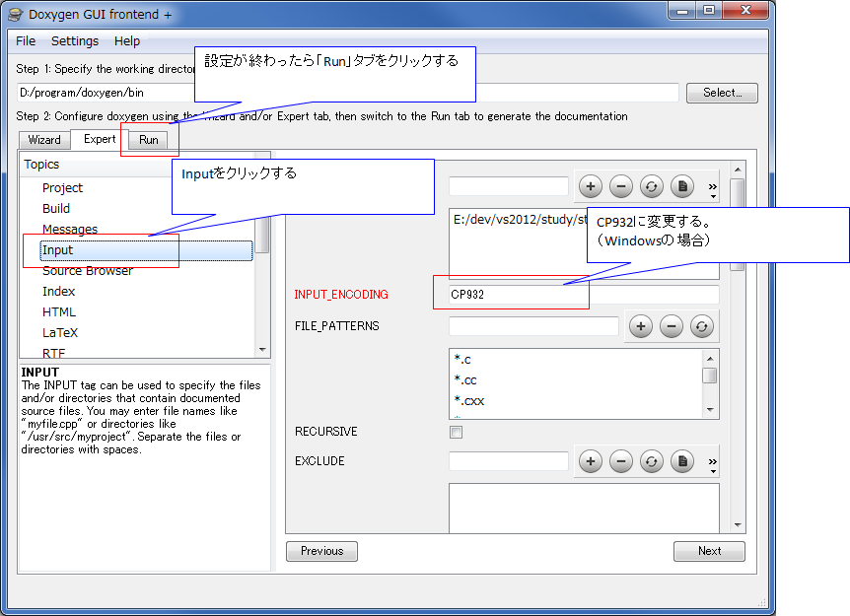The height and width of the screenshot is (616, 850).
Task: Enable the RECURSIVE checkbox
Action: tap(456, 432)
